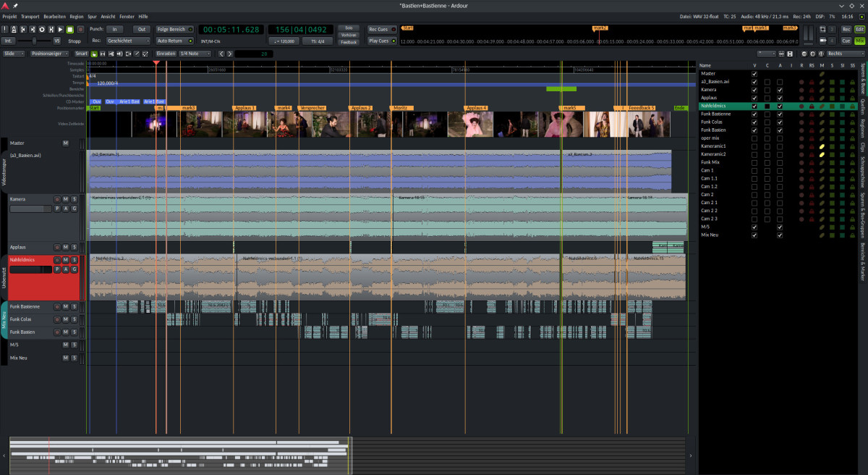868x475 pixels.
Task: Toggle the Auto Return button
Action: pyautogui.click(x=174, y=41)
